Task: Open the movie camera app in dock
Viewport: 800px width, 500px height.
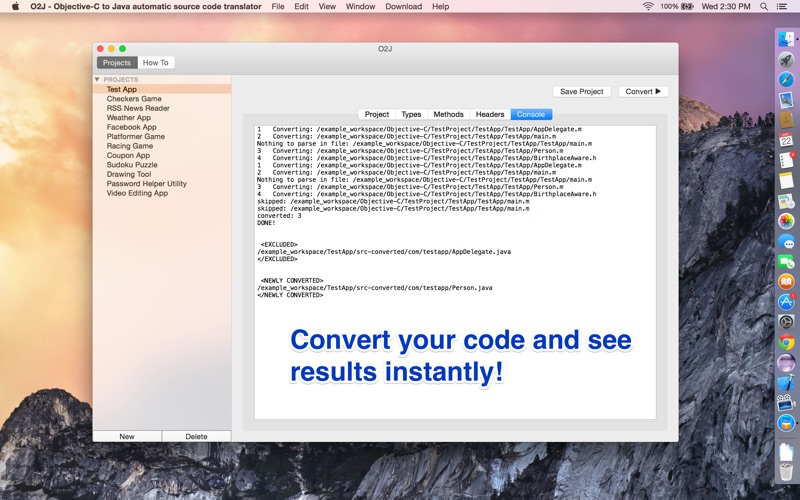Action: 786,403
